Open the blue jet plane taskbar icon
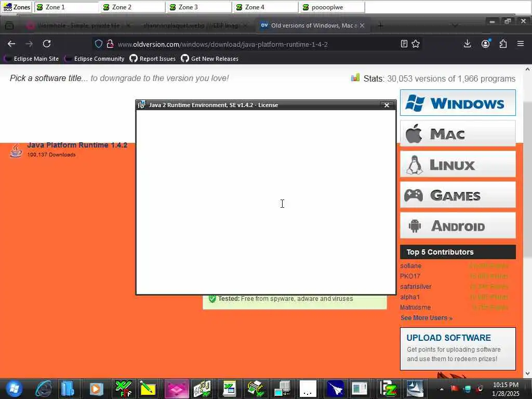532x399 pixels. coord(335,389)
